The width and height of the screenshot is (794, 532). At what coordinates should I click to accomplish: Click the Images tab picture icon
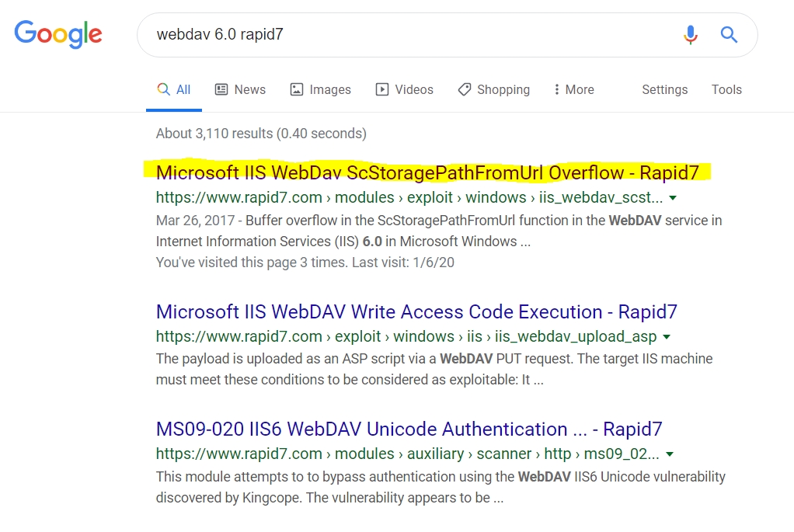[297, 89]
